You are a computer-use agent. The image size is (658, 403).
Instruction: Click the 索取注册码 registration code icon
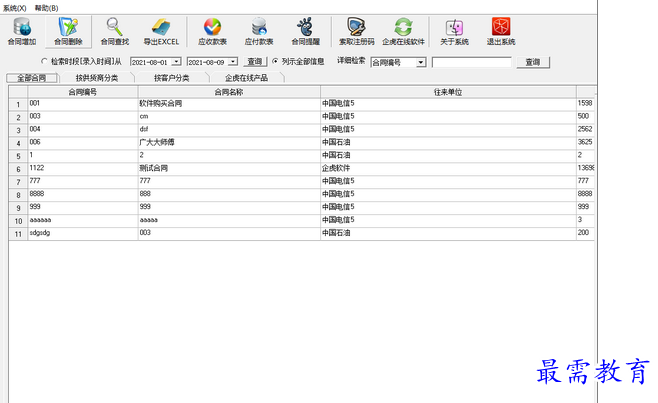(356, 31)
